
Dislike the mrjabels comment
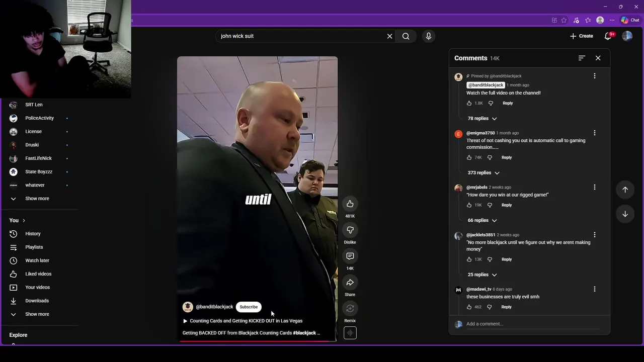(490, 205)
